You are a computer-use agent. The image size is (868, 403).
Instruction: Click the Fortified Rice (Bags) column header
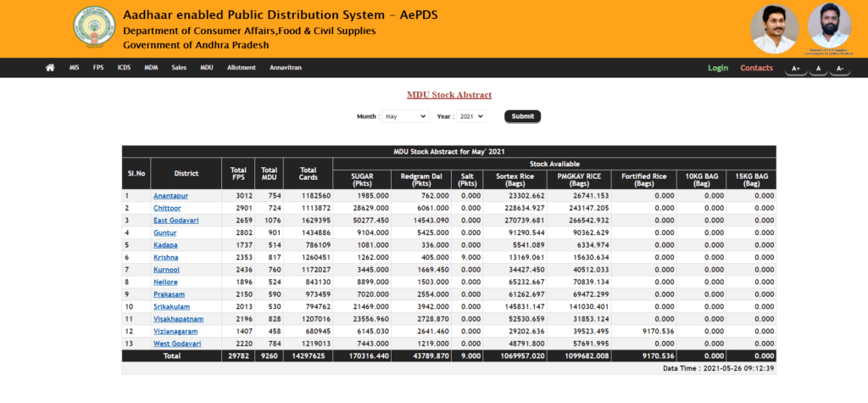(x=644, y=180)
